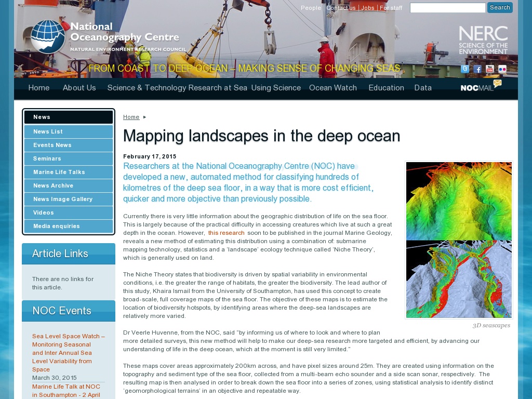The width and height of the screenshot is (532, 399).
Task: Open the Data menu item
Action: click(423, 88)
